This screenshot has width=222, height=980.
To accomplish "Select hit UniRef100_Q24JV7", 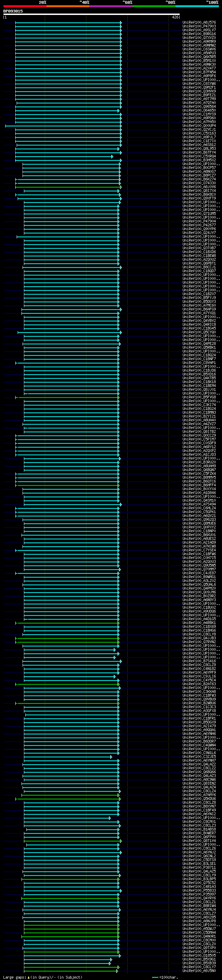I will [199, 233].
